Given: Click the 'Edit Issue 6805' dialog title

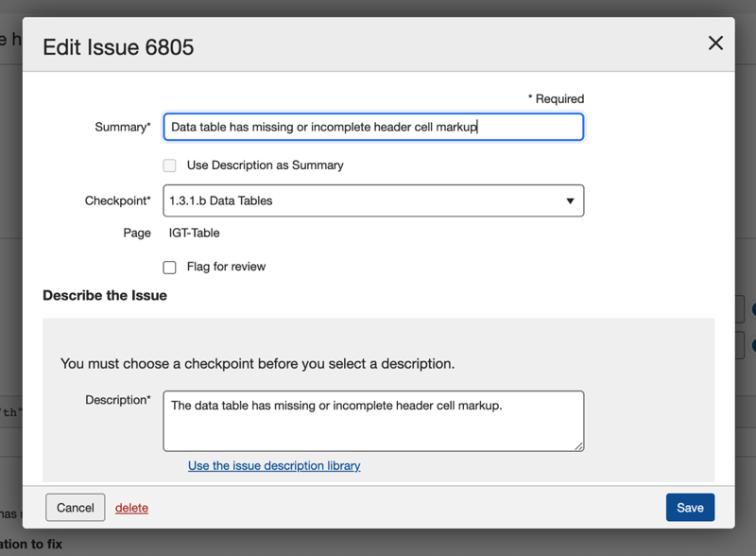Looking at the screenshot, I should [118, 46].
